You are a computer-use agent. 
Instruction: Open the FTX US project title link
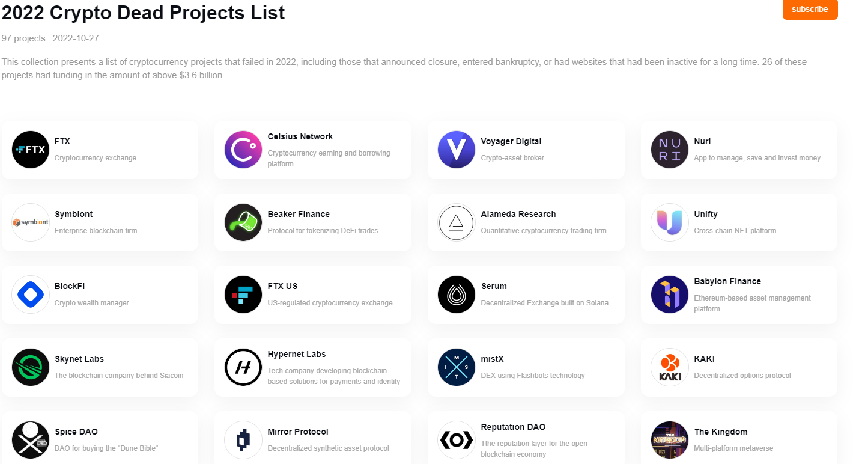pyautogui.click(x=282, y=286)
